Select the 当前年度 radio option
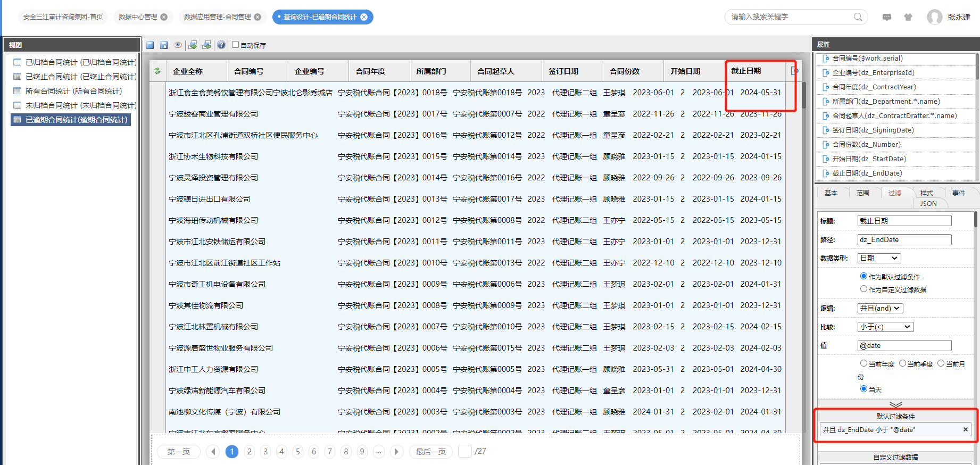 point(863,363)
